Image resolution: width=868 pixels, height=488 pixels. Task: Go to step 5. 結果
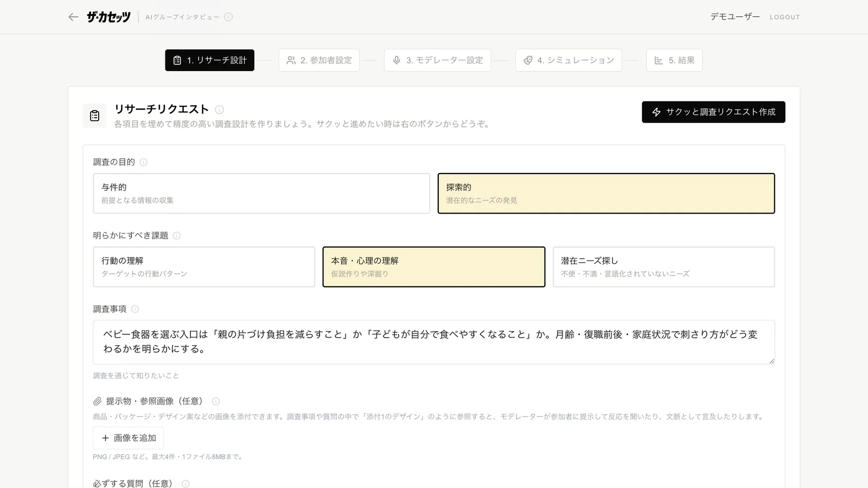pyautogui.click(x=674, y=60)
